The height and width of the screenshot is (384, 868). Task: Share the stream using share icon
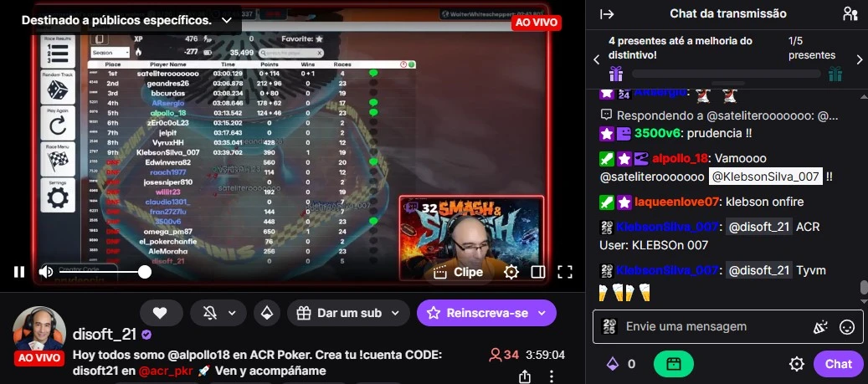(x=524, y=376)
